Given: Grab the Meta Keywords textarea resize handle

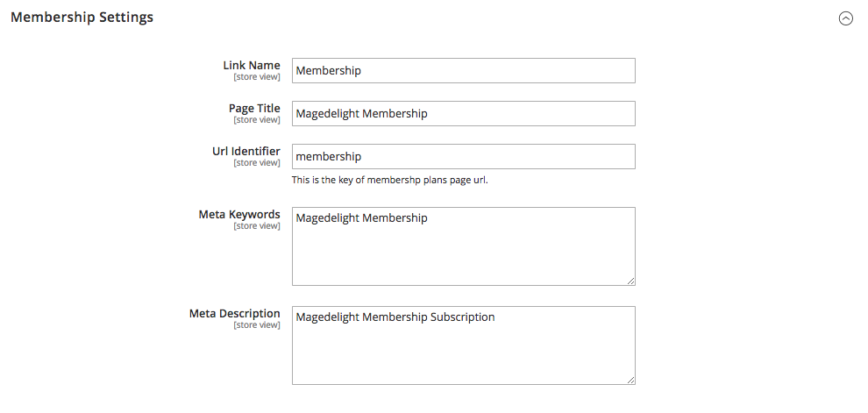Looking at the screenshot, I should 631,281.
